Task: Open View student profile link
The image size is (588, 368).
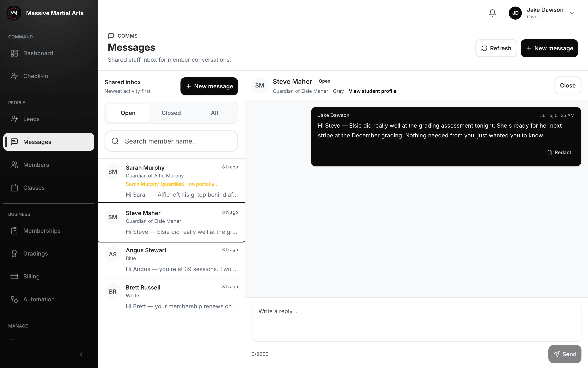Action: (x=372, y=91)
